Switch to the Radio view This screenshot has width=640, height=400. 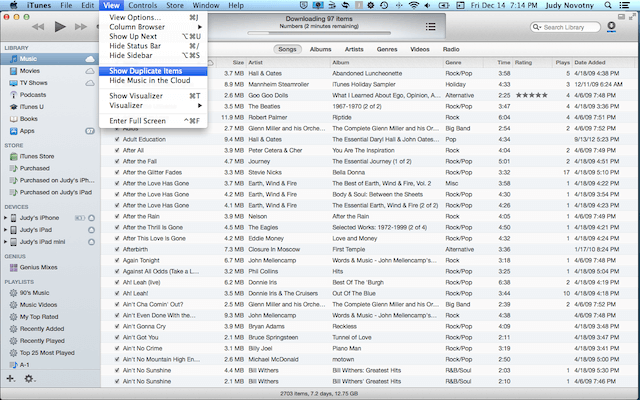tap(451, 49)
